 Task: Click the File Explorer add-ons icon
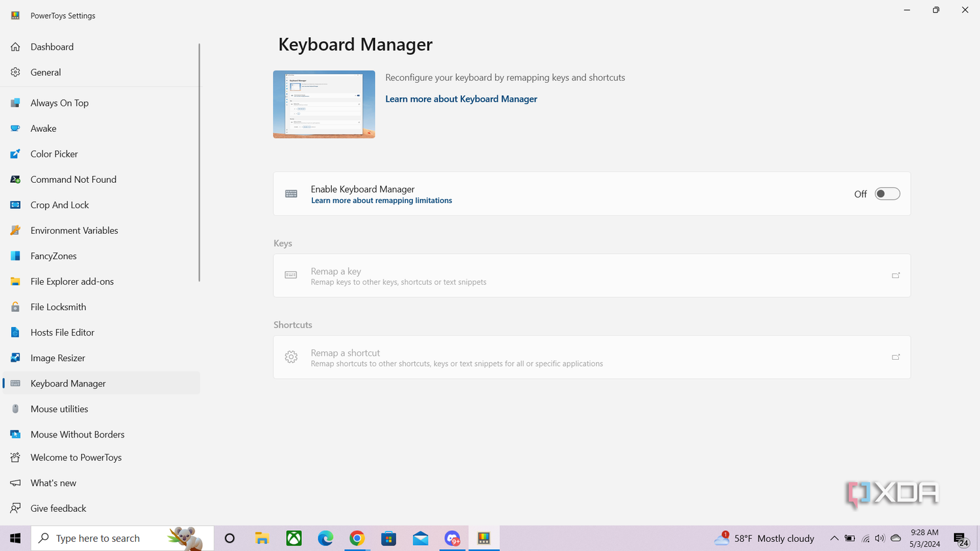(16, 281)
